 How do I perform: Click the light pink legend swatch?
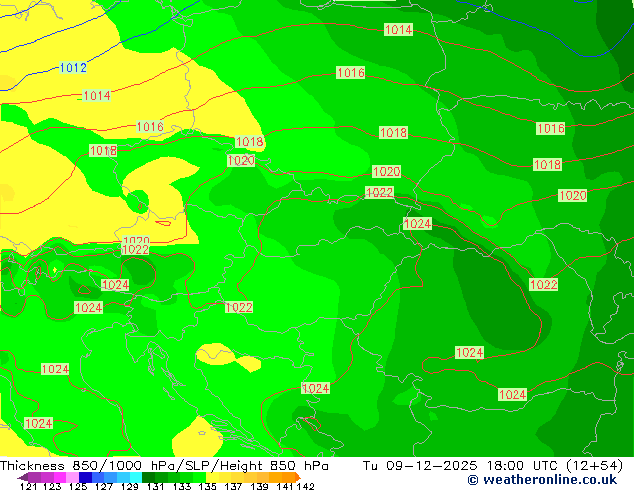point(71,477)
